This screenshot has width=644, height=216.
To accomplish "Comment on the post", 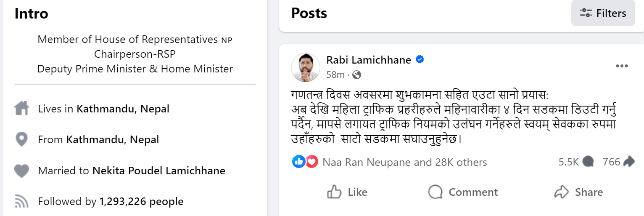I will point(463,192).
